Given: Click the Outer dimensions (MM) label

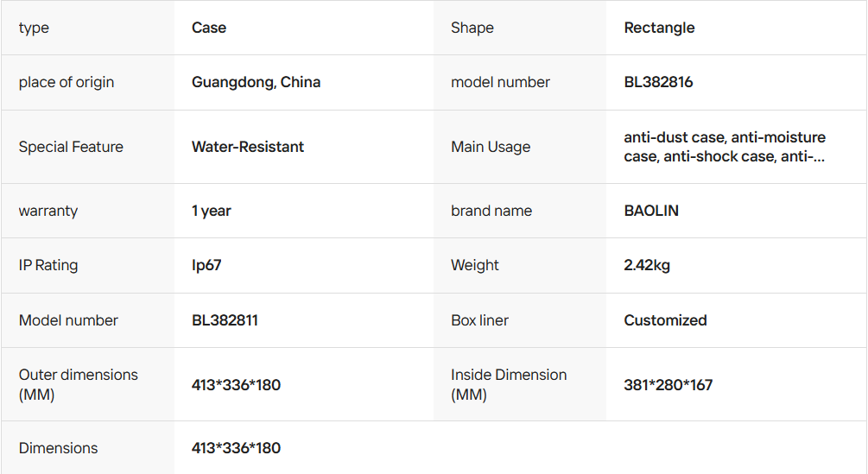Looking at the screenshot, I should coord(78,384).
